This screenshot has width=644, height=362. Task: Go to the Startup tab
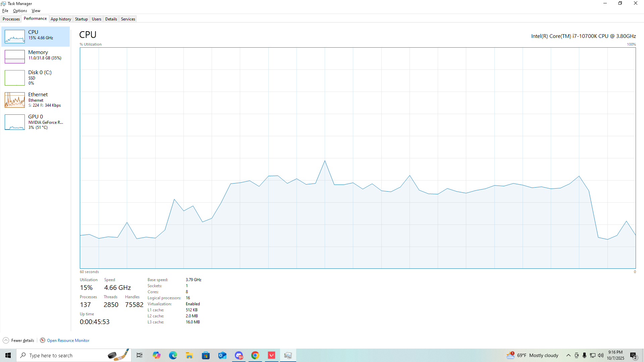tap(82, 19)
